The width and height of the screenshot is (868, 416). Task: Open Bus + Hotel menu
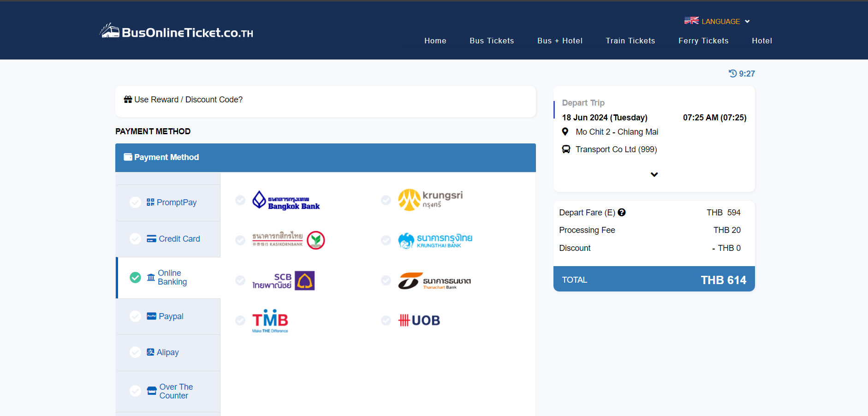(x=560, y=41)
